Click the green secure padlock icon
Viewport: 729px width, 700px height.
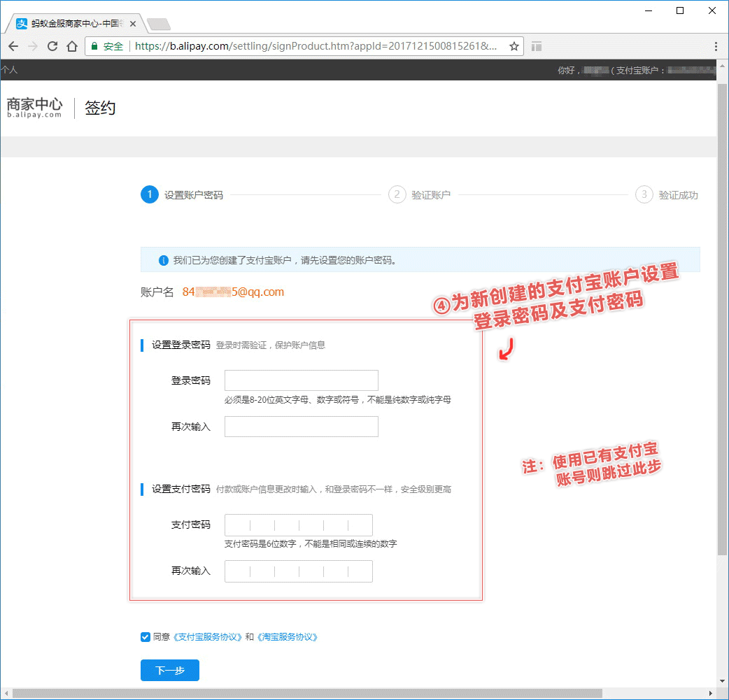pos(94,46)
